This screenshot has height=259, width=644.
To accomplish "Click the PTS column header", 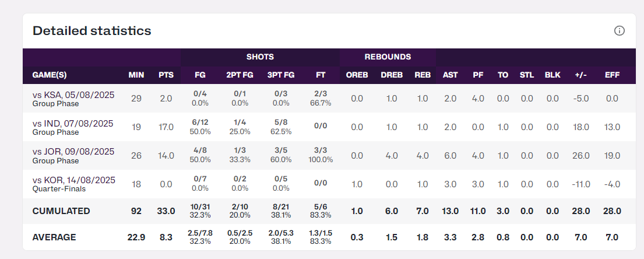I will click(x=166, y=75).
